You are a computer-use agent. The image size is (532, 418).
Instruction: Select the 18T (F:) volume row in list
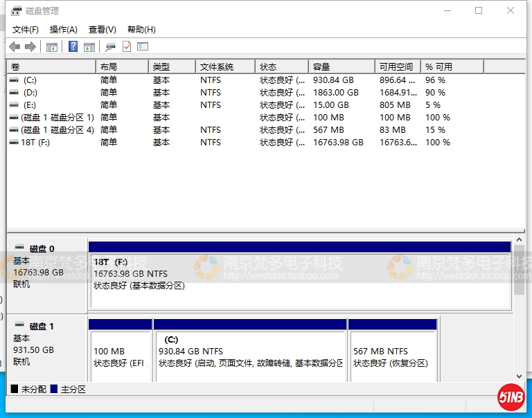(x=35, y=143)
